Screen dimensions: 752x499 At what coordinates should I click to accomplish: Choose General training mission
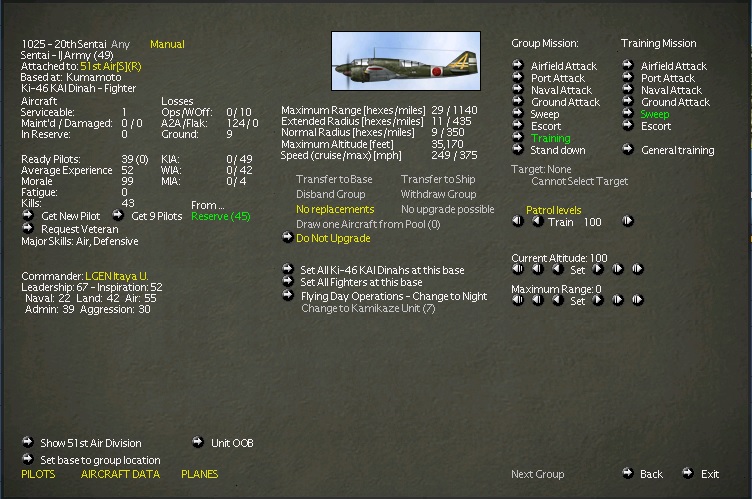pyautogui.click(x=670, y=150)
